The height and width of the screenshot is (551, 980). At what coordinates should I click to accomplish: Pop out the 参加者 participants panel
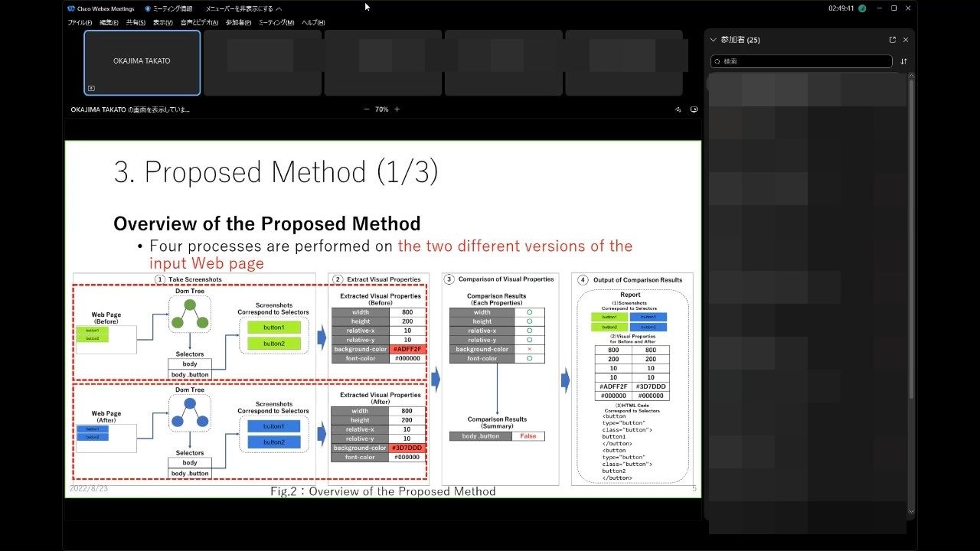click(x=892, y=40)
